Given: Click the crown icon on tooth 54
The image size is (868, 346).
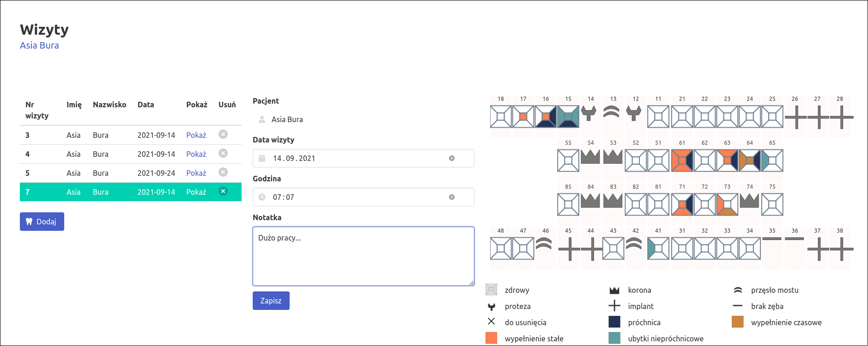Looking at the screenshot, I should coord(590,157).
